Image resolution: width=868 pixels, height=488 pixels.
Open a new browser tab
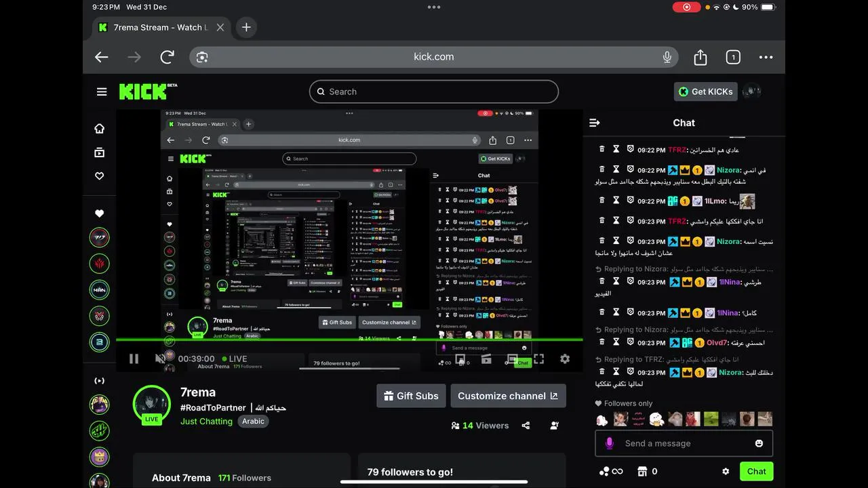point(246,27)
